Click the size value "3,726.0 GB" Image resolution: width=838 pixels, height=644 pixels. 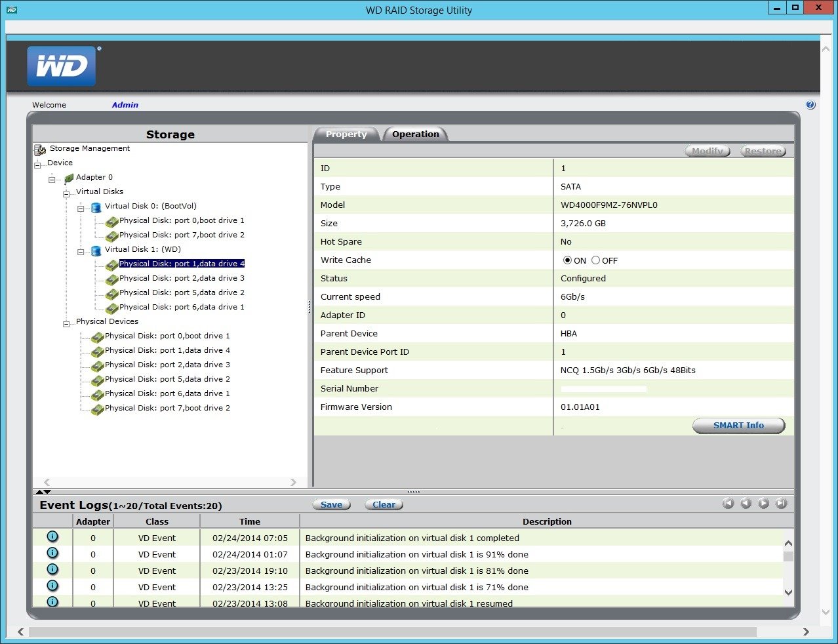(x=583, y=224)
